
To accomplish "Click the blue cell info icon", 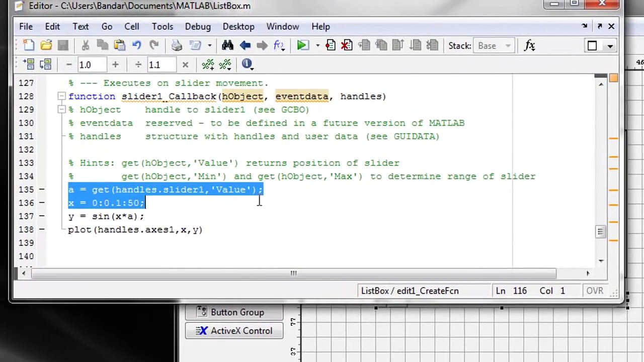I will click(x=247, y=64).
